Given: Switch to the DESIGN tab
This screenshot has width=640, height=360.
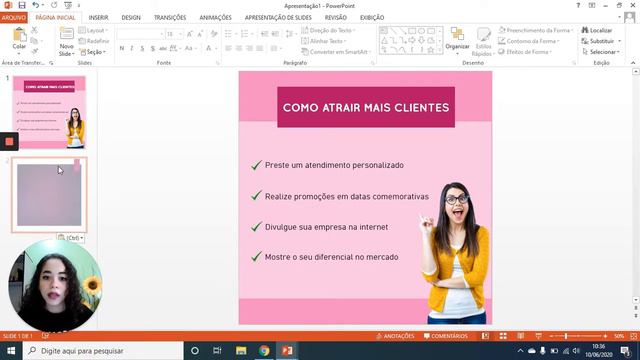Looking at the screenshot, I should tap(131, 18).
